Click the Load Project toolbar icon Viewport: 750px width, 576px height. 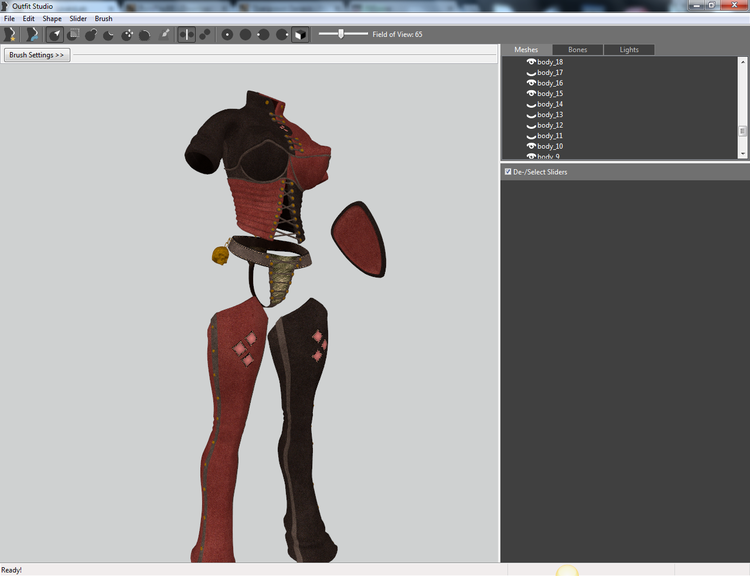coord(32,34)
